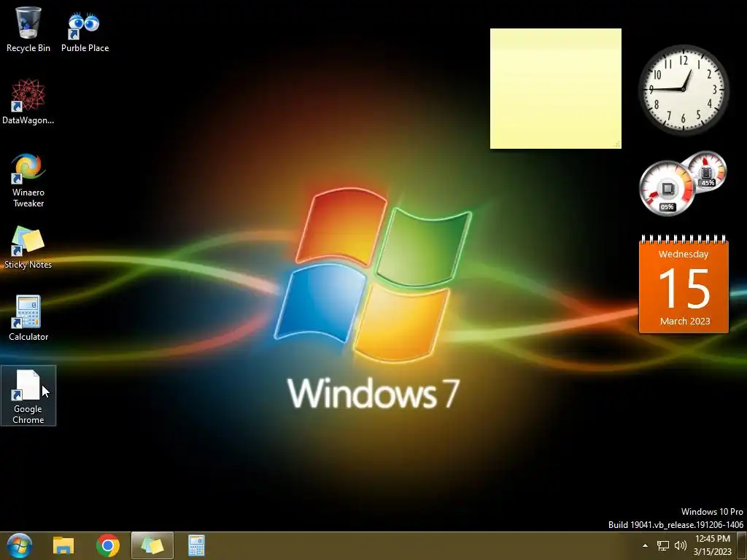This screenshot has height=560, width=747.
Task: Open Calculator from the taskbar
Action: tap(196, 545)
